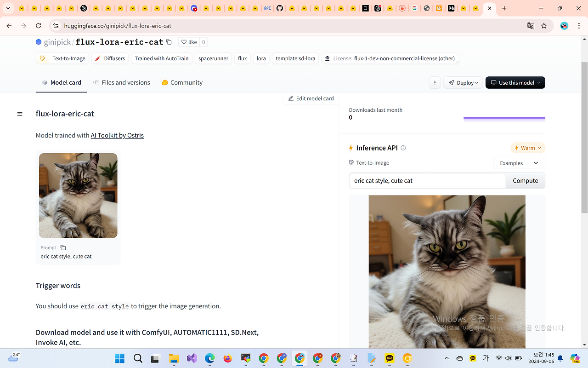
Task: Open the AI Toolkit by Ostris link
Action: coord(117,135)
